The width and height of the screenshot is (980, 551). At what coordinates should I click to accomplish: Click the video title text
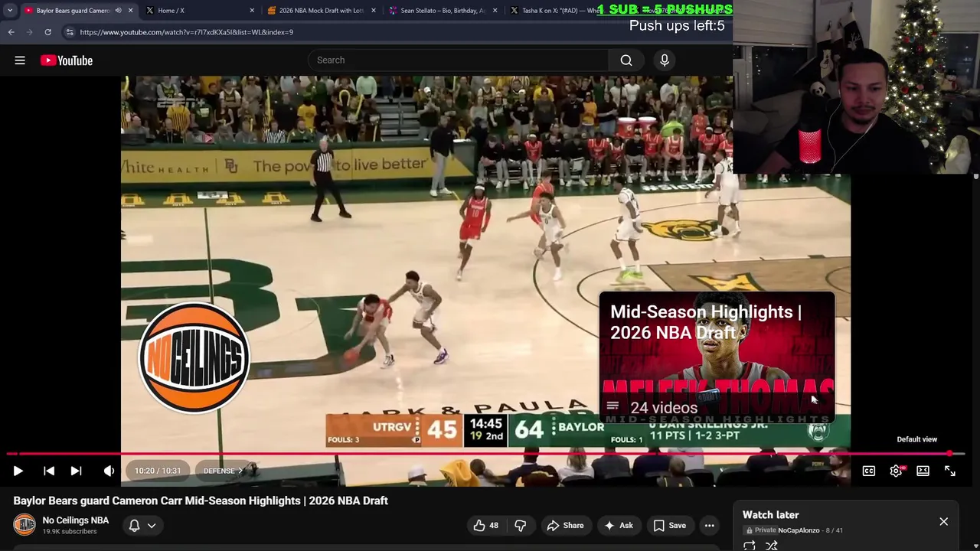201,500
